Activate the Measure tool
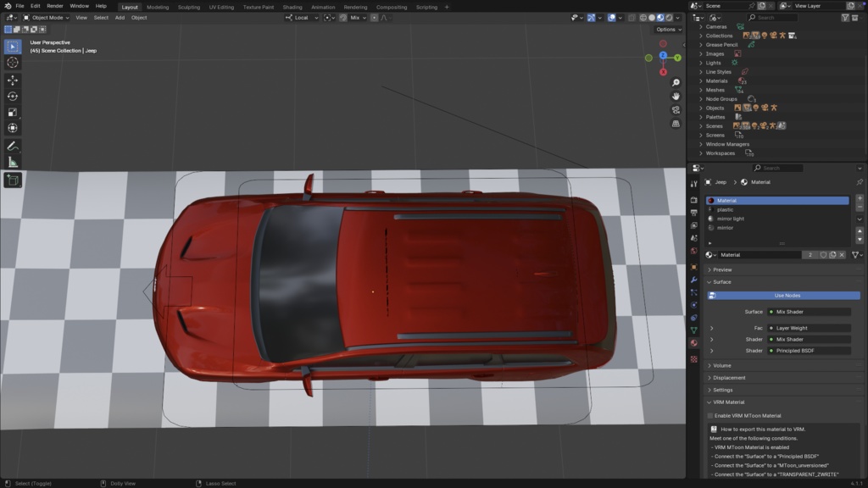The image size is (868, 488). (x=13, y=161)
